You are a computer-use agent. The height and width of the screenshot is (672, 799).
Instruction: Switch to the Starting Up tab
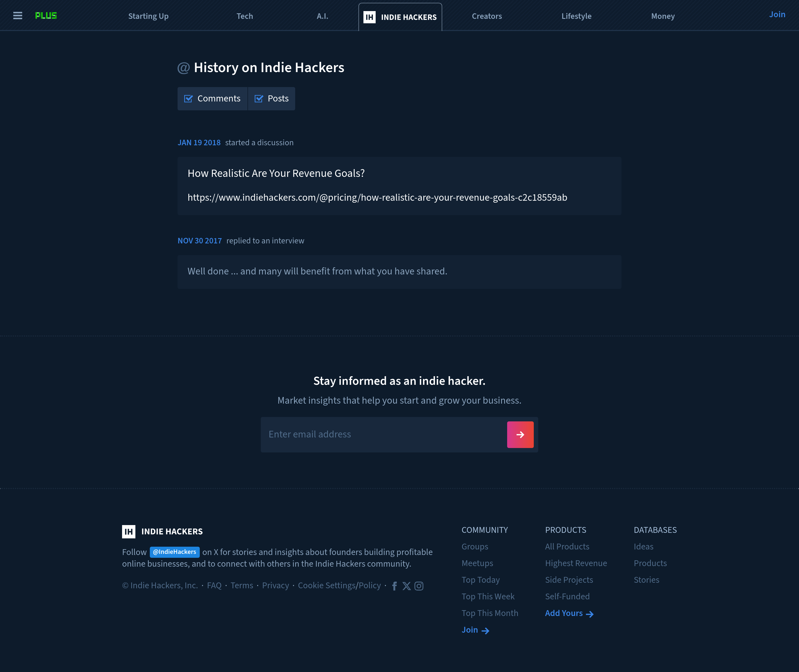148,16
